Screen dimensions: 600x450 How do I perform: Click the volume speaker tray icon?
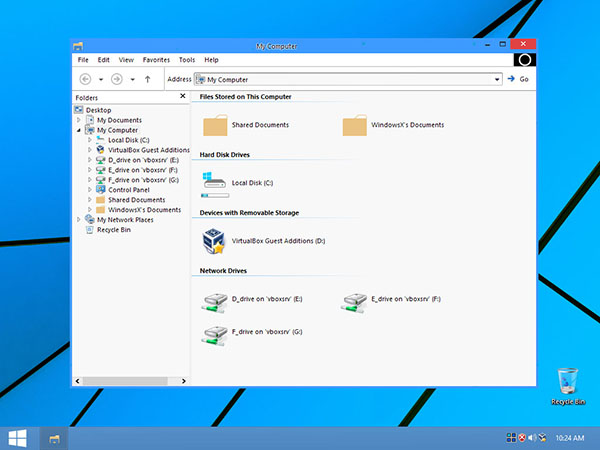(532, 437)
